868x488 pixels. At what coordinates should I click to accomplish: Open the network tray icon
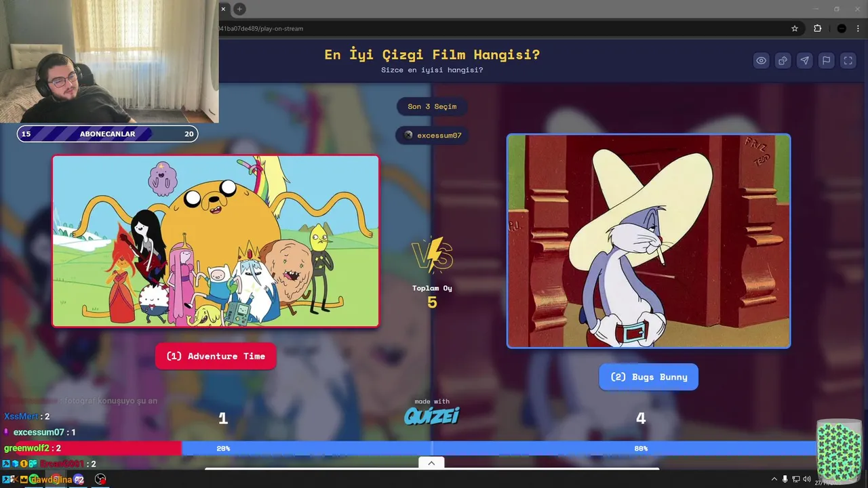coord(796,479)
